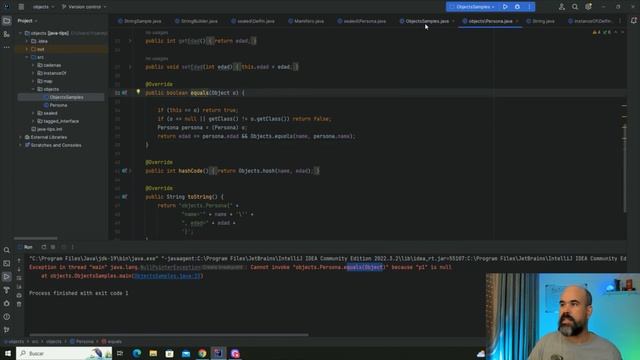This screenshot has height=360, width=640.
Task: Click override gutter icon beside equals
Action: pyautogui.click(x=124, y=93)
